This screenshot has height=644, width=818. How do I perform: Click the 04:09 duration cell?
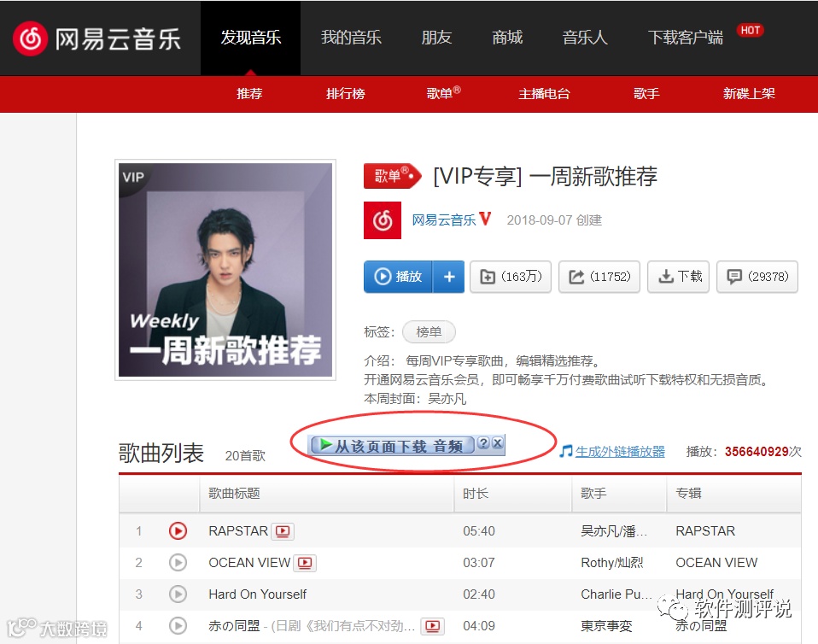[x=479, y=626]
